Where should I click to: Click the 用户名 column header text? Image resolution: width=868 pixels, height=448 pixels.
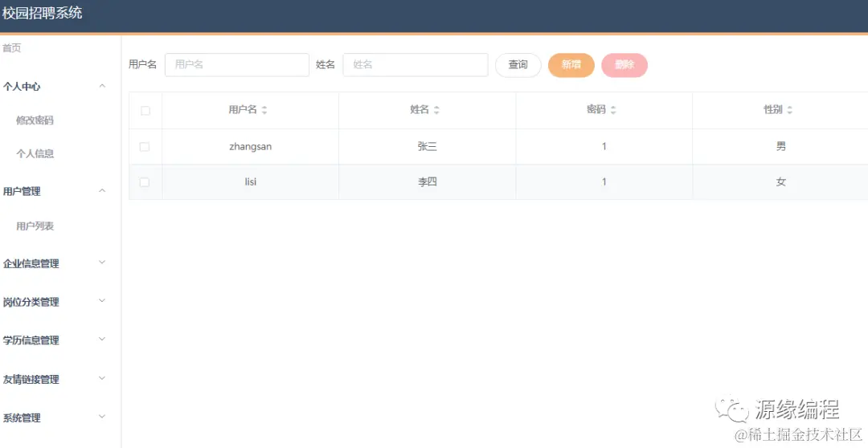243,109
